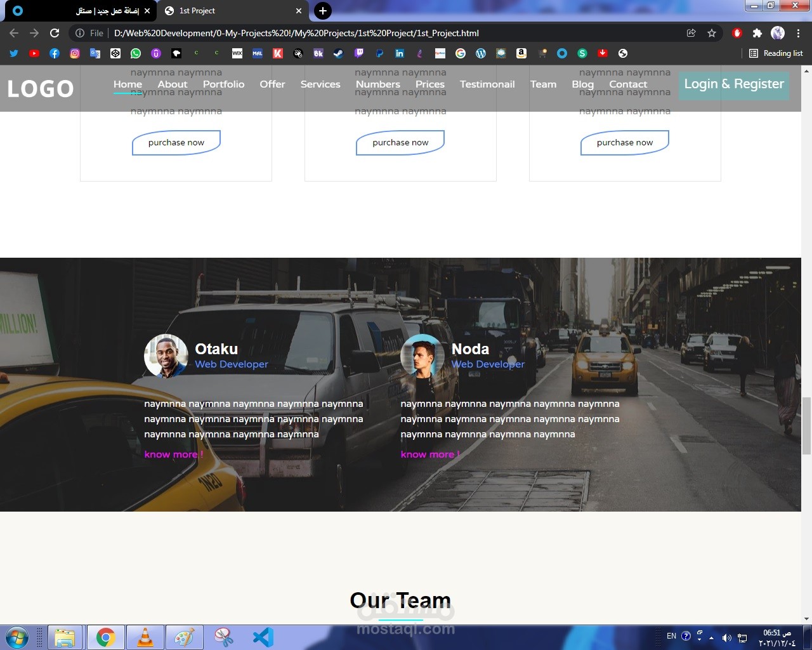The width and height of the screenshot is (812, 650).
Task: Open the Wix bookmark
Action: (x=237, y=53)
